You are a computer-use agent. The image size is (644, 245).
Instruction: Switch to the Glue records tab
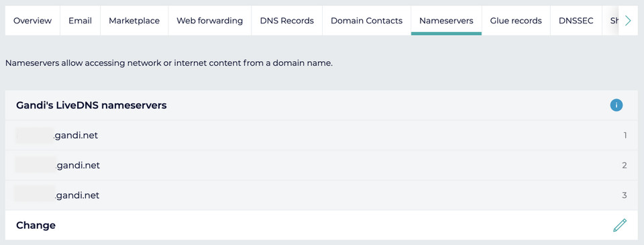[516, 21]
